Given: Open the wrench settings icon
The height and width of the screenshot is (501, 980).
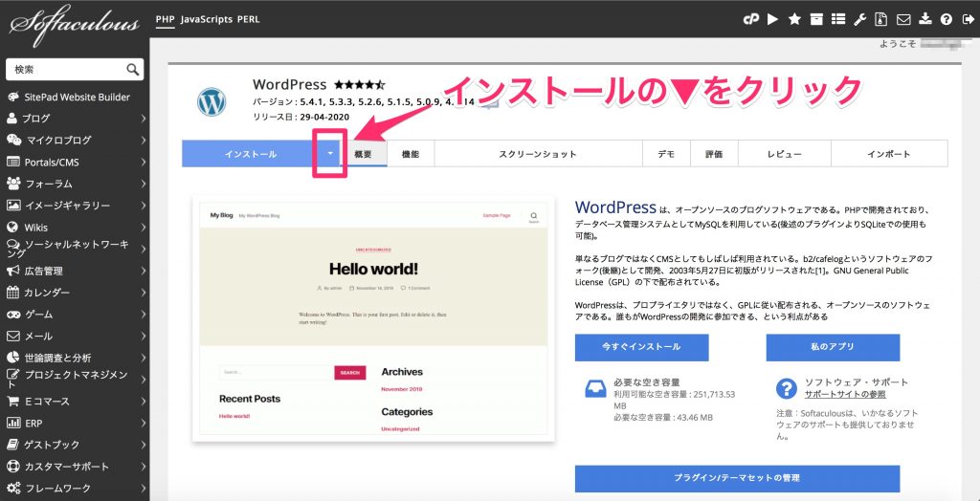Looking at the screenshot, I should click(859, 19).
